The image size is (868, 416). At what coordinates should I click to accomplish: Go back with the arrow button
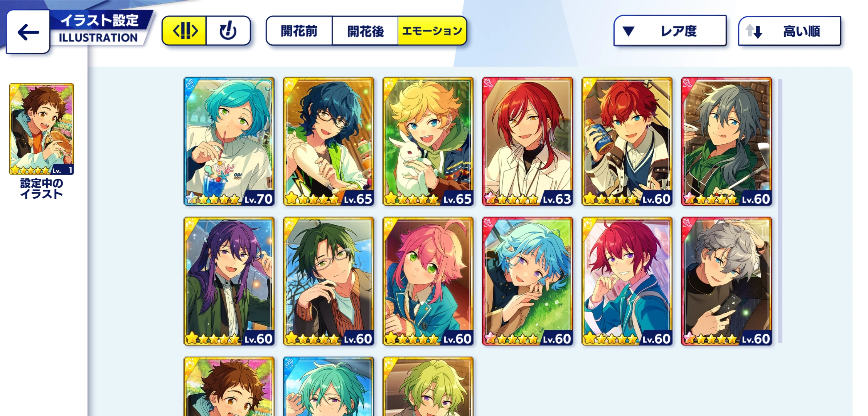click(28, 32)
